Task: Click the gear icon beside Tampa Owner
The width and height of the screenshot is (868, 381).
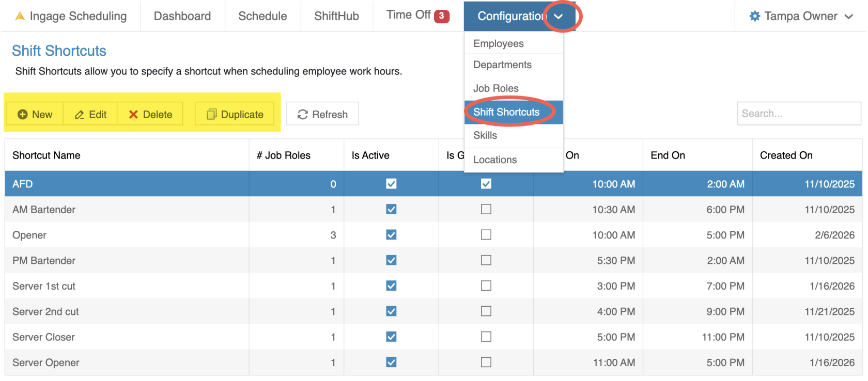Action: click(x=755, y=16)
